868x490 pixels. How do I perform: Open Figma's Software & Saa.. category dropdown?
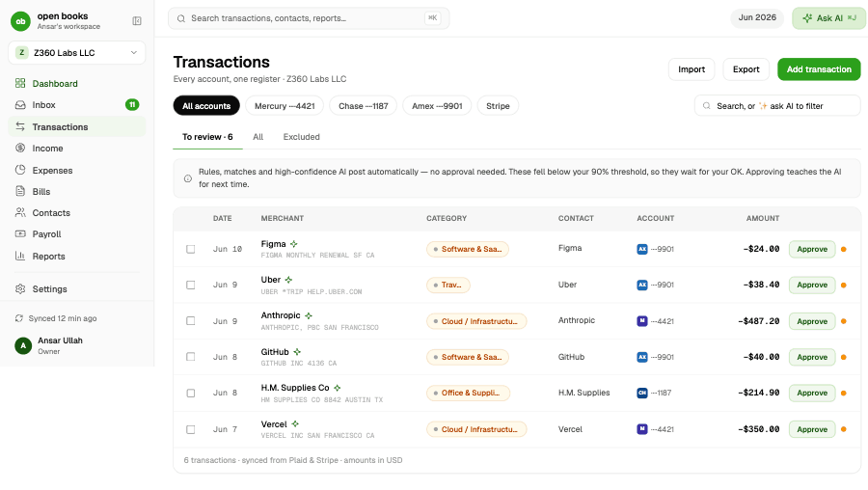[467, 249]
